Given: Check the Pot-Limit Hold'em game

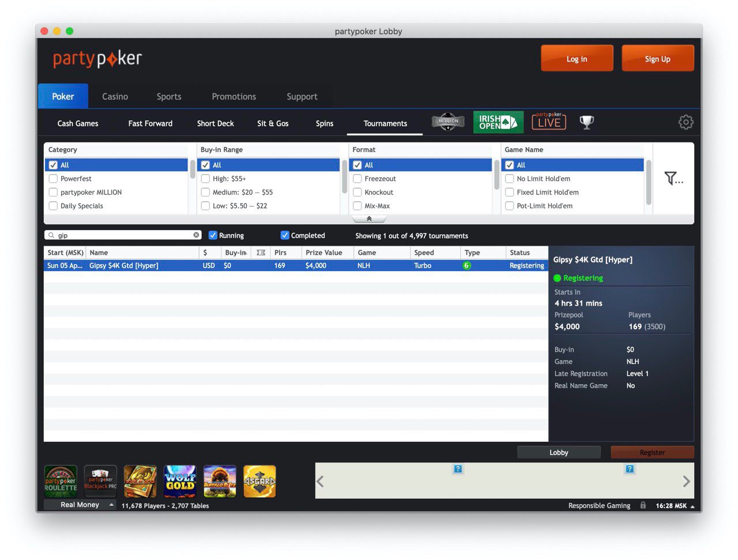Looking at the screenshot, I should pyautogui.click(x=510, y=206).
